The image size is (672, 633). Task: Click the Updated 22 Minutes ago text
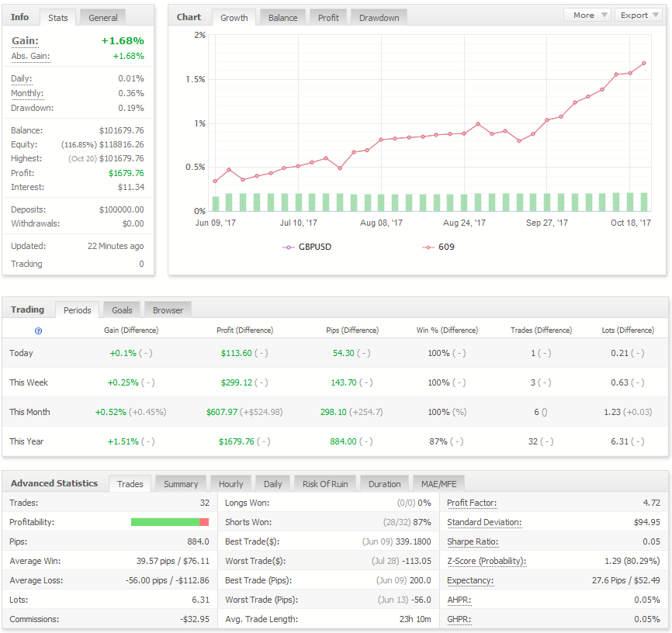(116, 247)
